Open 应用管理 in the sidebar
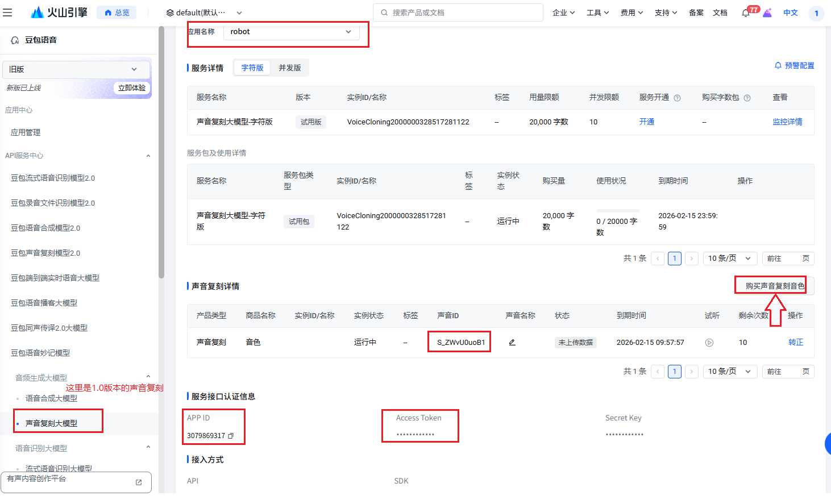Image resolution: width=831 pixels, height=504 pixels. (26, 132)
